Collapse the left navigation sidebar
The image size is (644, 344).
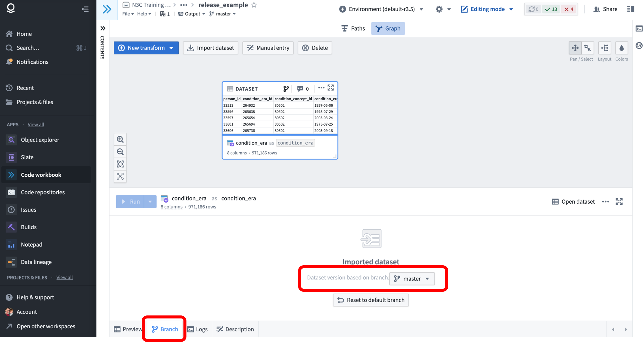click(85, 9)
